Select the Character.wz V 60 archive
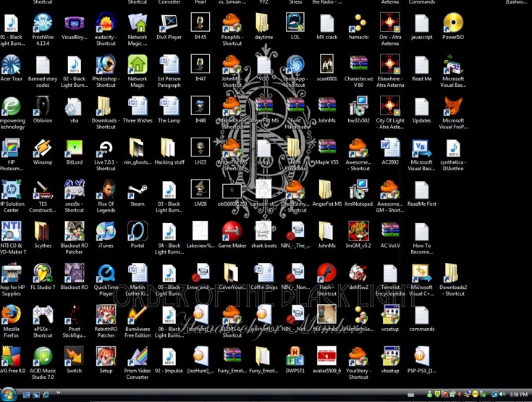The height and width of the screenshot is (402, 532). (x=358, y=64)
